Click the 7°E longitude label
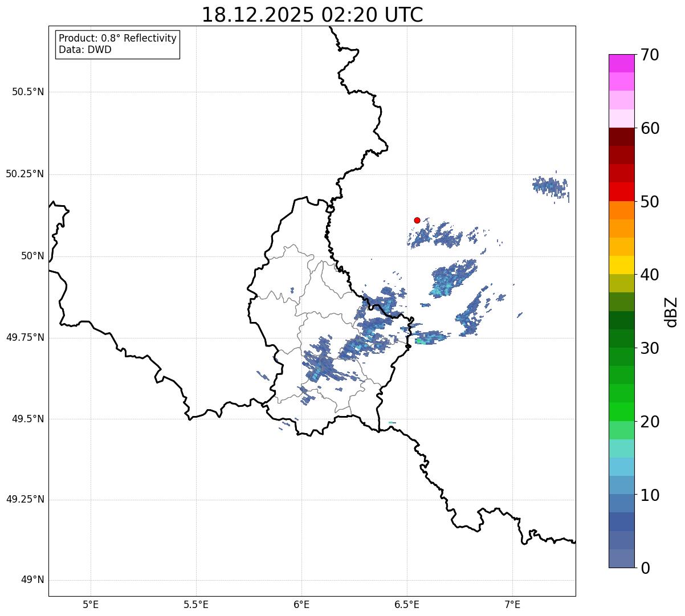685x616 pixels. (512, 604)
